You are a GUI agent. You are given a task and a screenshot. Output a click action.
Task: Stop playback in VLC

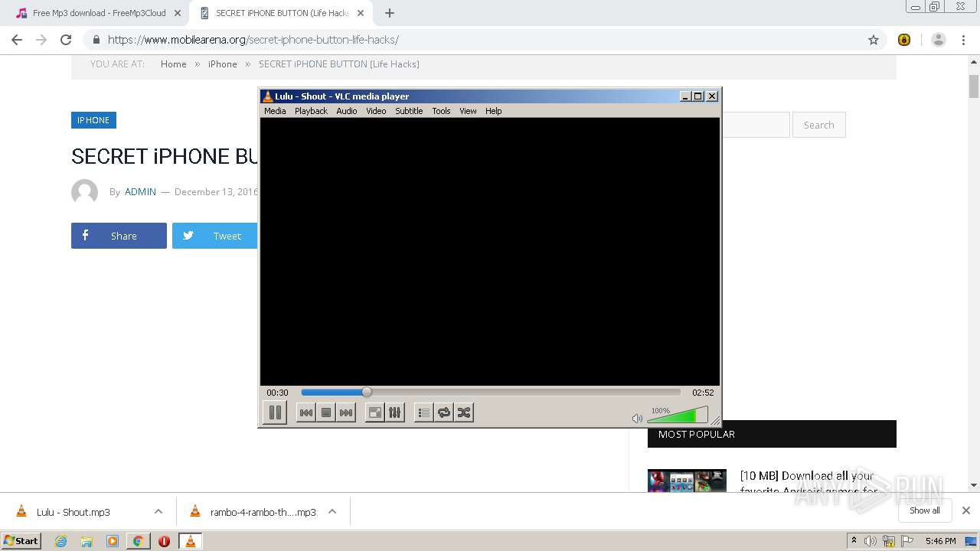(326, 412)
